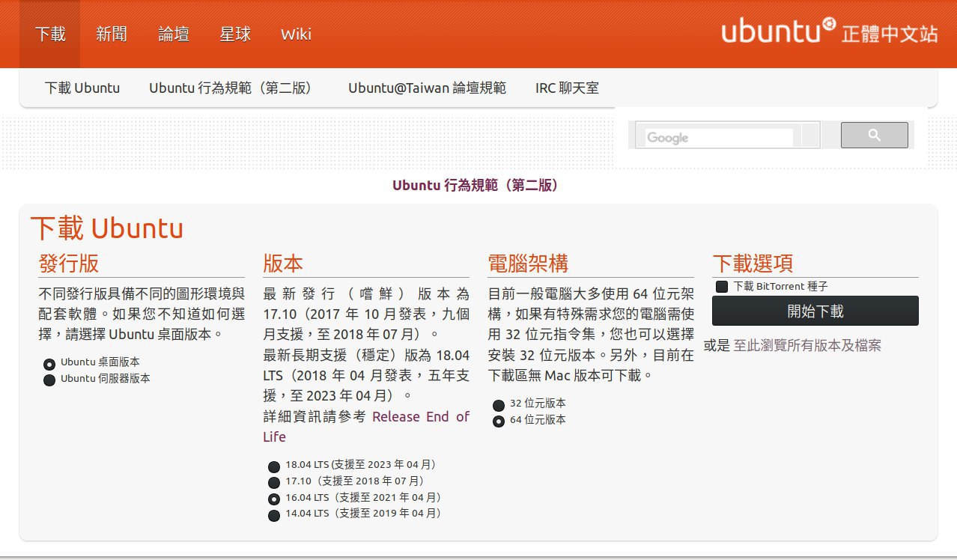Open the 論壇 menu item
957x560 pixels.
pyautogui.click(x=174, y=34)
